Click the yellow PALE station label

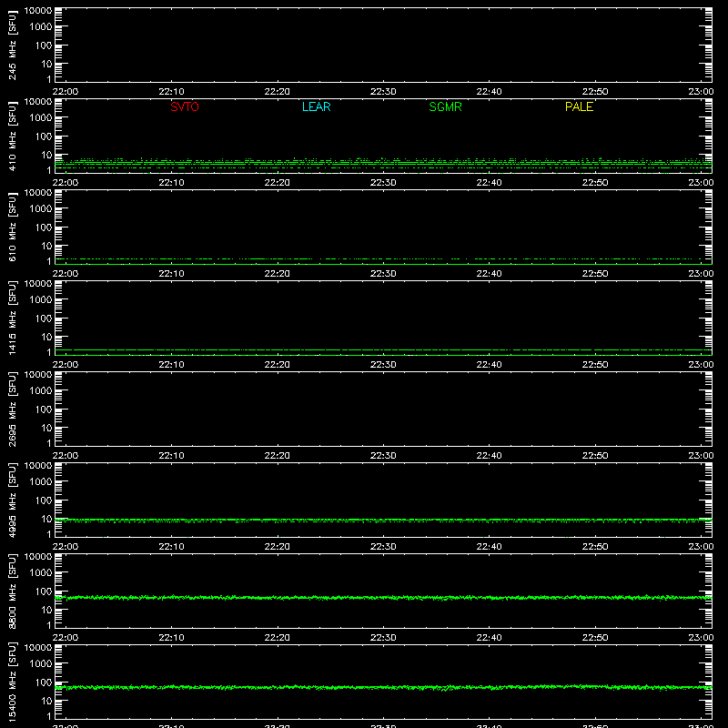(x=579, y=106)
